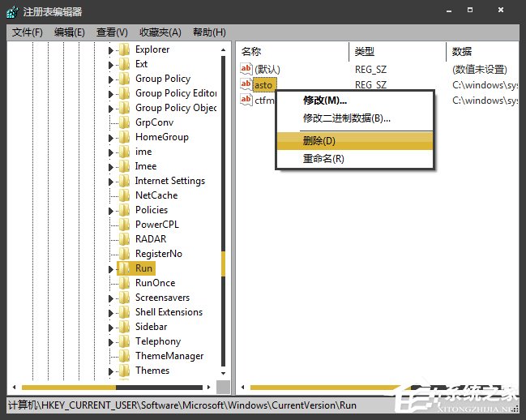Click the string value icon for (默认)
The height and width of the screenshot is (420, 526).
[x=247, y=69]
